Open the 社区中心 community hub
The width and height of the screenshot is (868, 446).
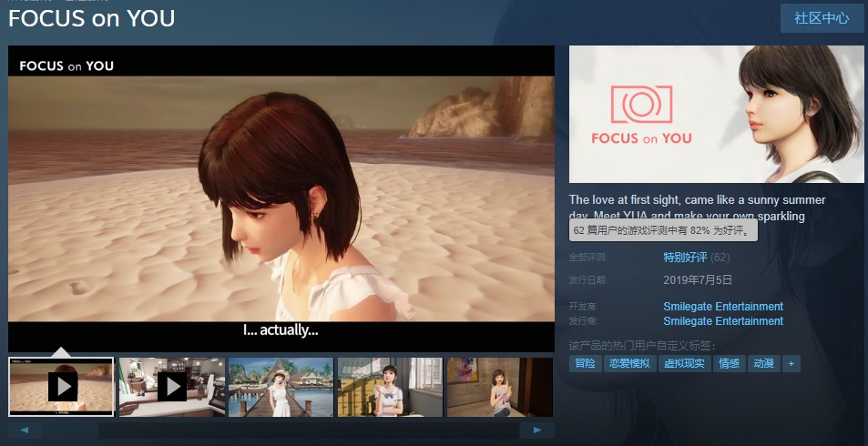tap(822, 18)
